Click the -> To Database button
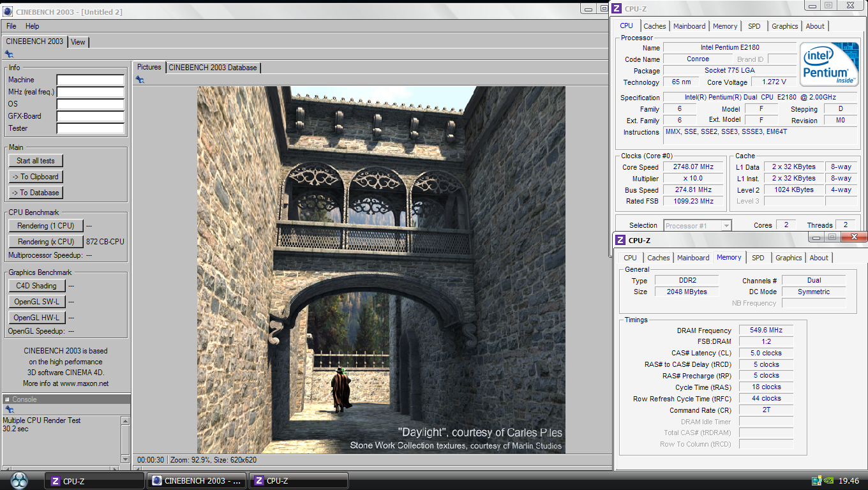 coord(36,193)
